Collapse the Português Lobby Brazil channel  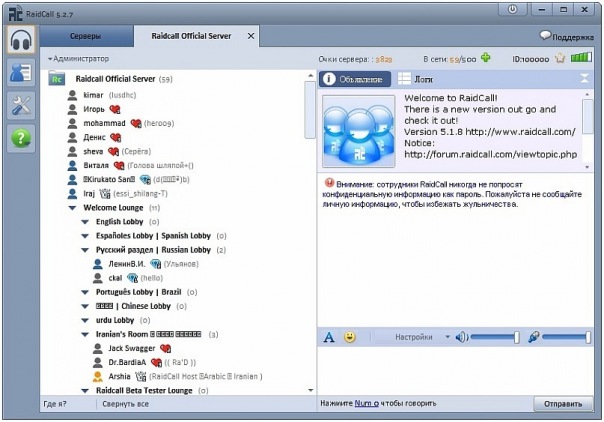[85, 292]
